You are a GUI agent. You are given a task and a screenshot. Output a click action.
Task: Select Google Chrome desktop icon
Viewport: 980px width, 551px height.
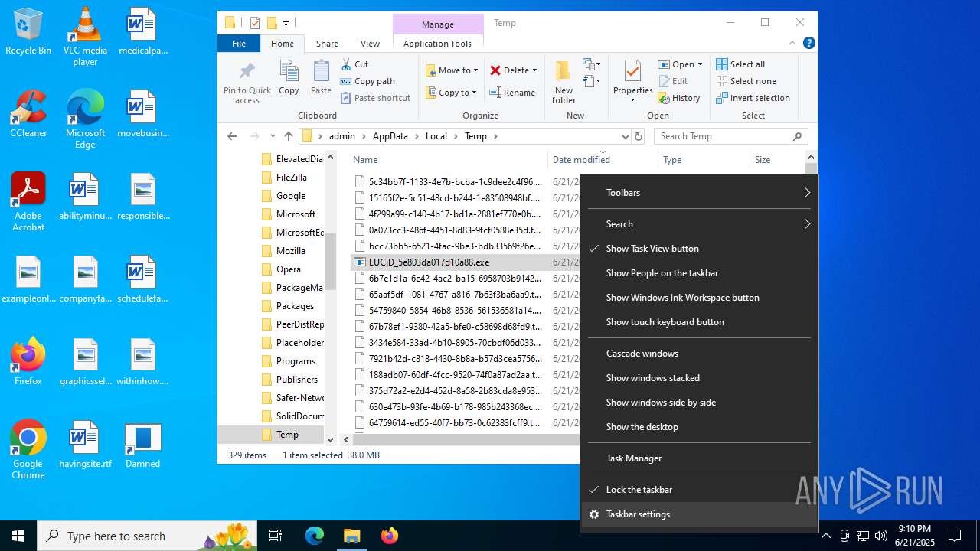(28, 450)
